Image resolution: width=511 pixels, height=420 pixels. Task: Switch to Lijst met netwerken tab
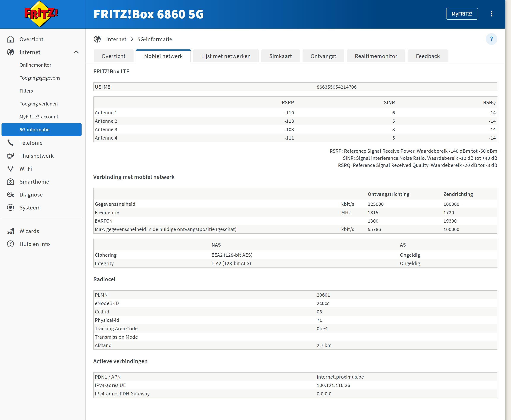226,56
